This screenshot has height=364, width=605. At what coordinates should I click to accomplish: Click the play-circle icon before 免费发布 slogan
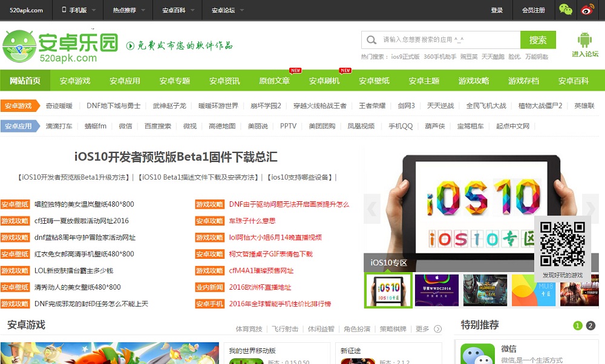click(130, 46)
